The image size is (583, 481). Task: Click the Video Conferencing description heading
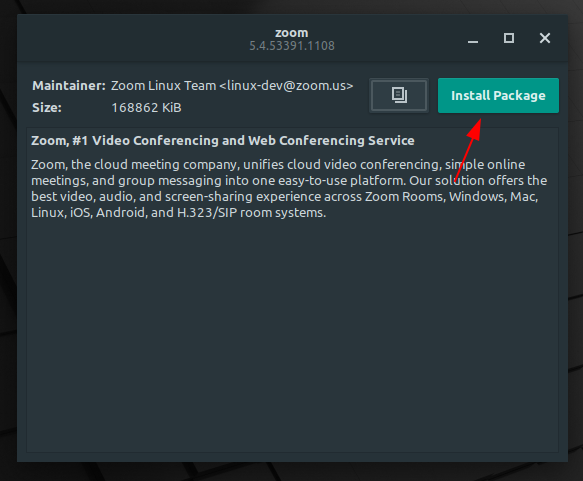tap(223, 141)
